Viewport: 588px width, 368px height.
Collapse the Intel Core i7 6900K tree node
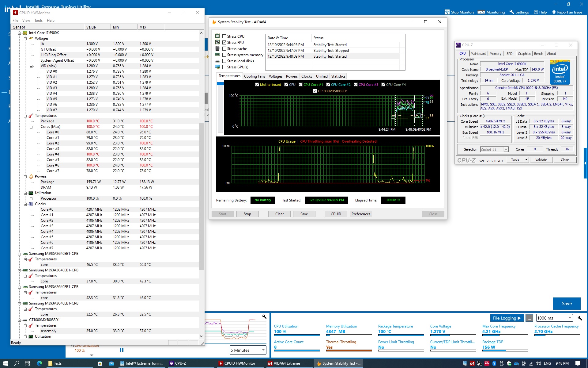20,33
